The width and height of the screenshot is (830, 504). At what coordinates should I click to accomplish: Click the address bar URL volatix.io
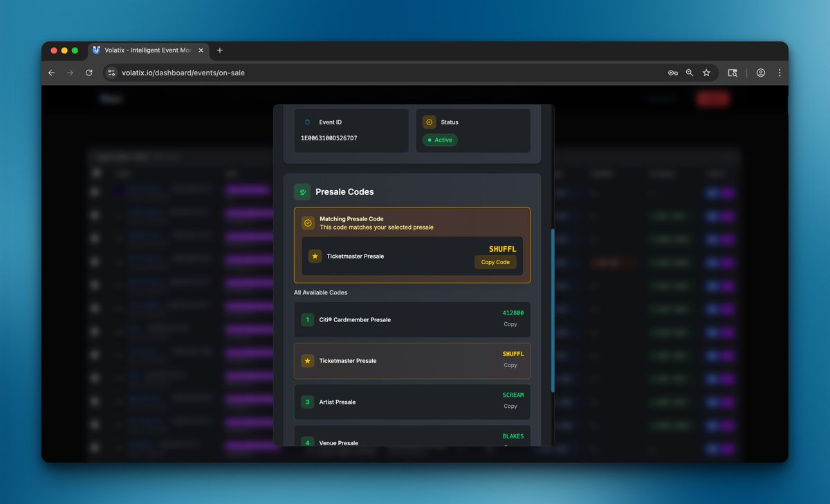click(183, 73)
